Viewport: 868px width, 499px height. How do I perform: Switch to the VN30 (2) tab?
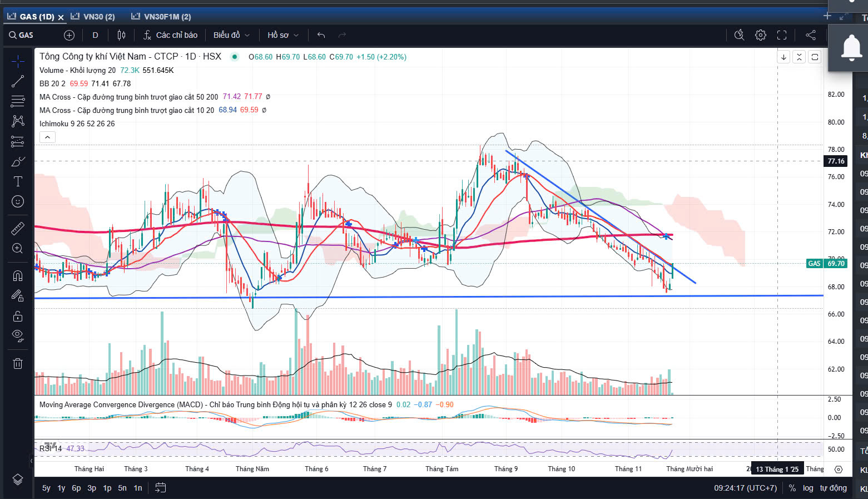[93, 17]
